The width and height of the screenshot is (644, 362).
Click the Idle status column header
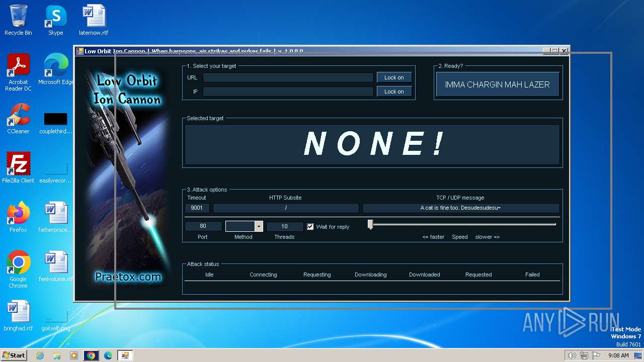click(x=209, y=275)
